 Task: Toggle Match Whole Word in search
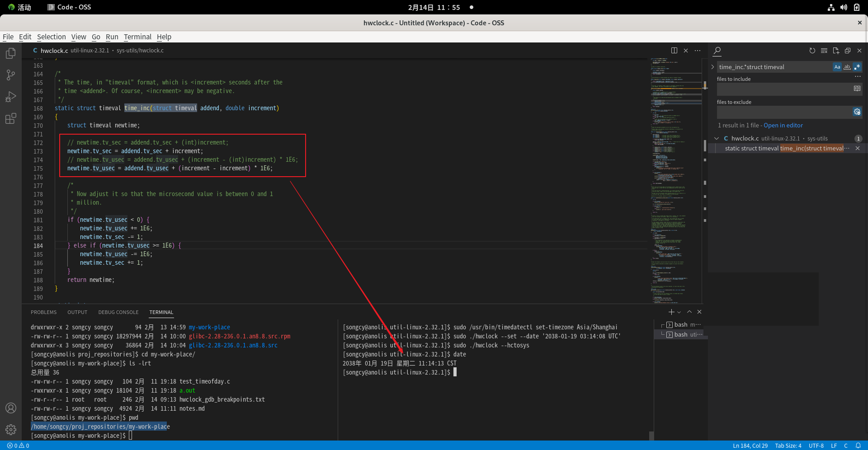(847, 67)
